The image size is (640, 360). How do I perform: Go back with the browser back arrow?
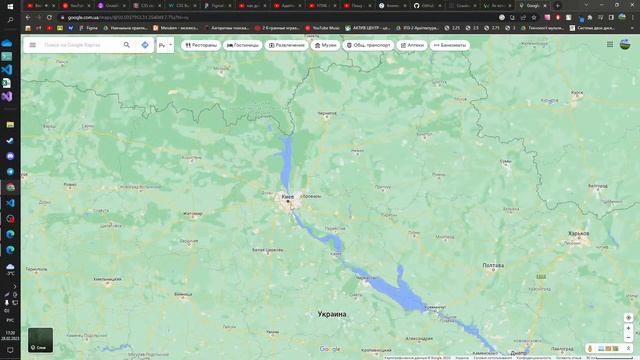(28, 18)
